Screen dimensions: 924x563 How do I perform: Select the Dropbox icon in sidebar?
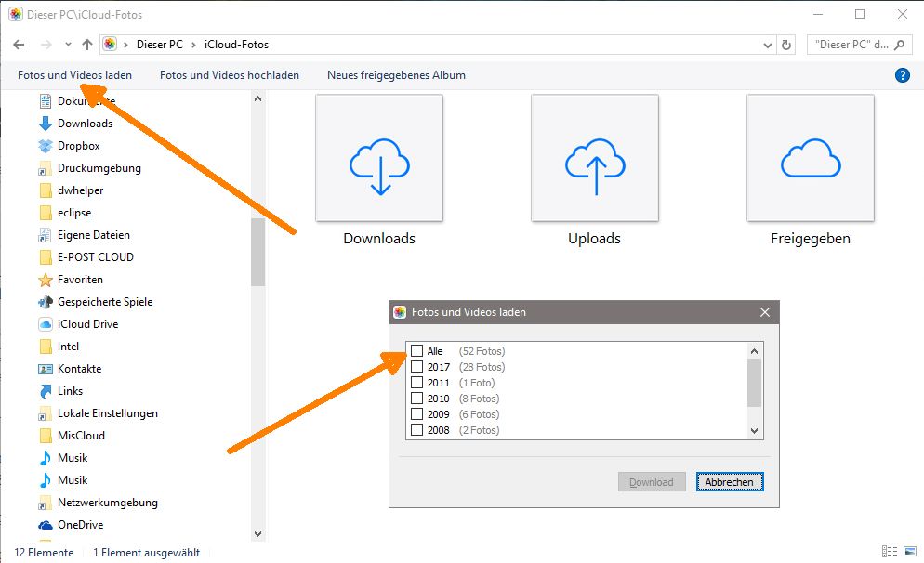tap(46, 146)
